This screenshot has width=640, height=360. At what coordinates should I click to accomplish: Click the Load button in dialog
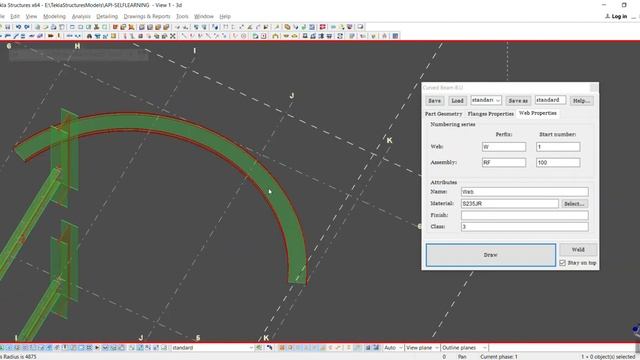(x=457, y=100)
